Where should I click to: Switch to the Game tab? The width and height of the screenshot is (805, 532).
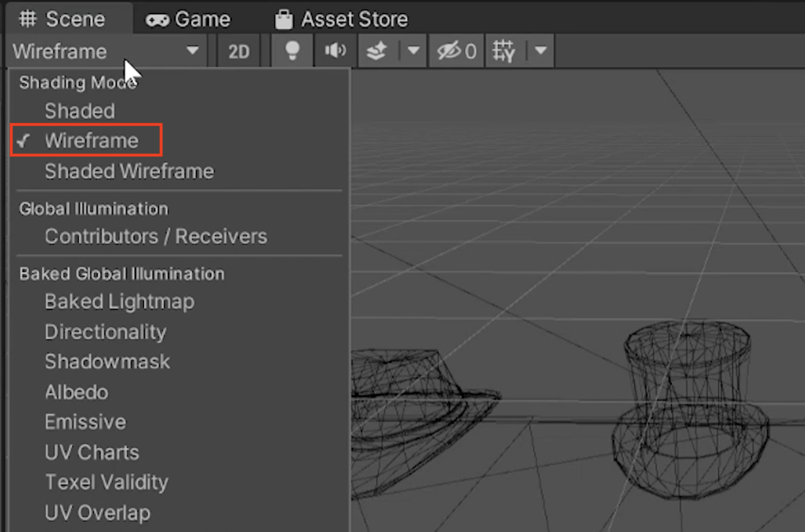coord(189,19)
